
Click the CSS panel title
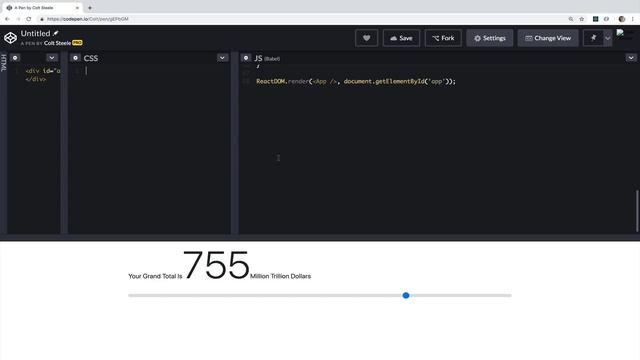click(91, 58)
